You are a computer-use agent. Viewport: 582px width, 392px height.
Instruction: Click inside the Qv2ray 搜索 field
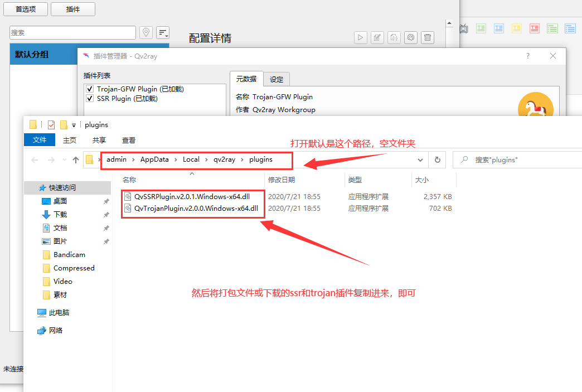click(72, 33)
